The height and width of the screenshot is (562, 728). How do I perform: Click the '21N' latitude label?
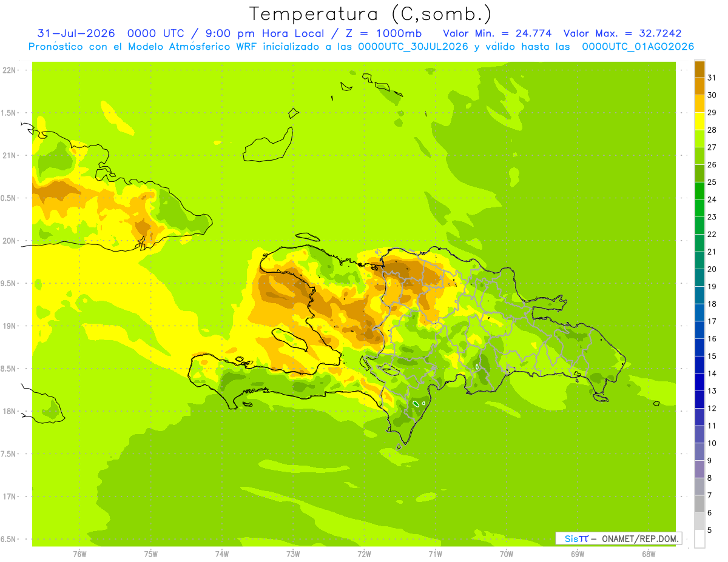[x=10, y=155]
